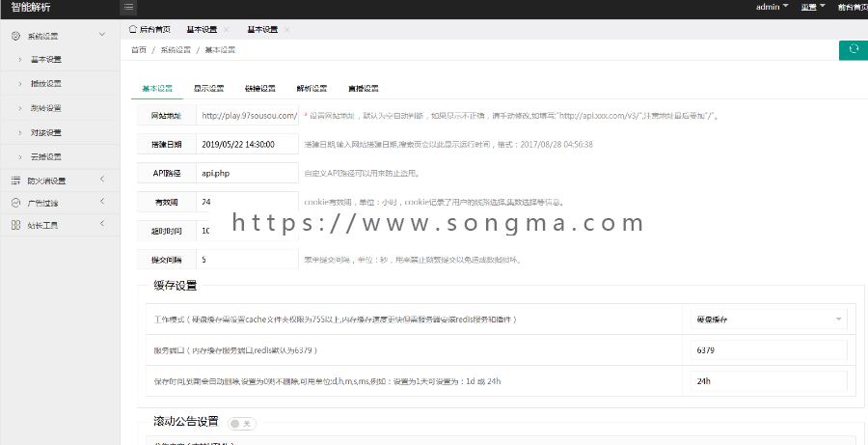Focus the API路径 input with api.php
The width and height of the screenshot is (868, 445).
point(247,174)
